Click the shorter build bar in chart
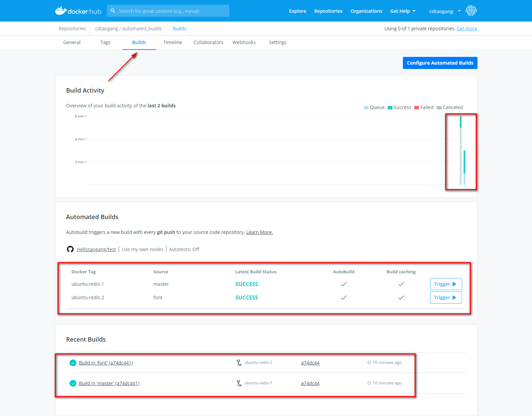The image size is (532, 416). click(x=464, y=168)
